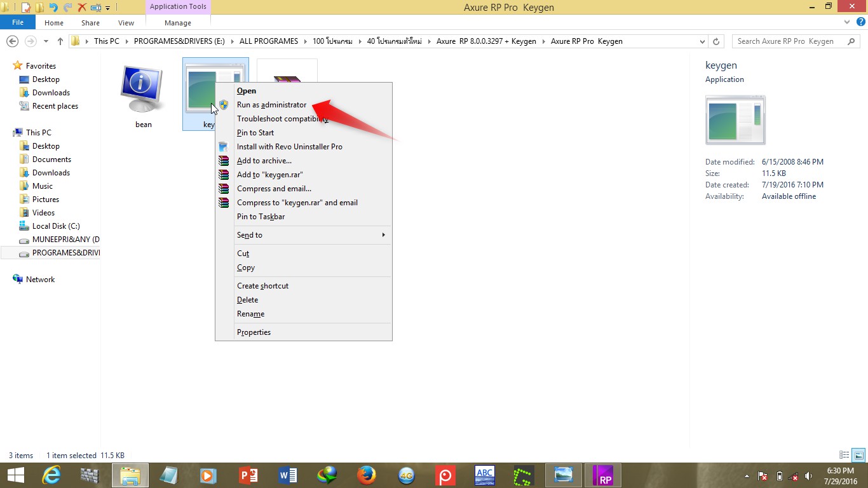Screen dimensions: 868x488
Task: Click the Properties quick access toolbar icon
Action: click(26, 8)
